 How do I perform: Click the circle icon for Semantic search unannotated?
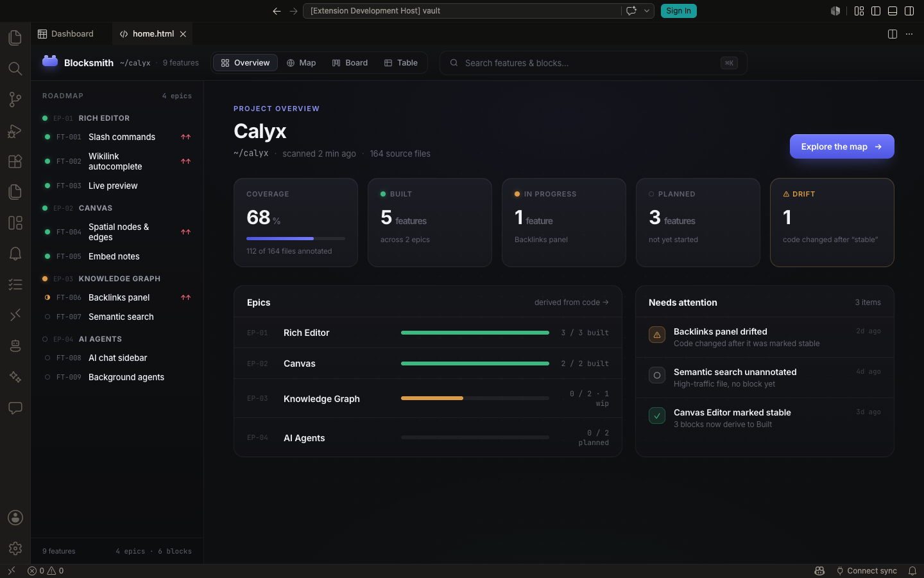(657, 375)
